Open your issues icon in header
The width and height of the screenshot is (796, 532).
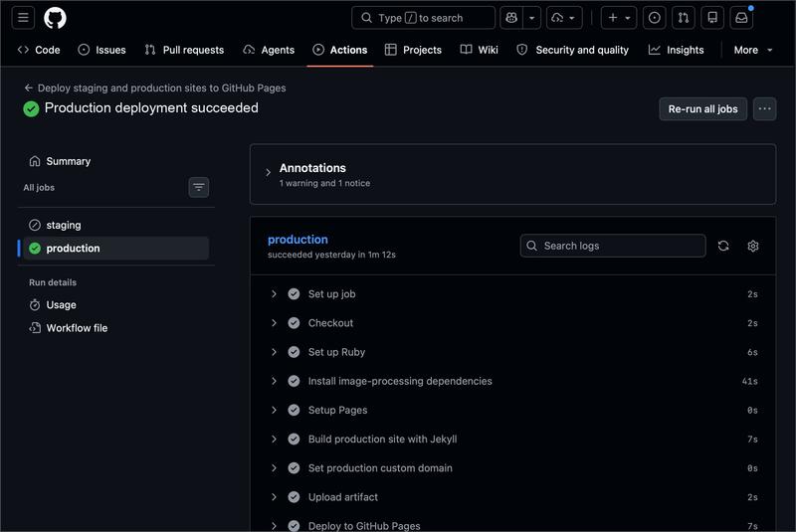point(655,18)
